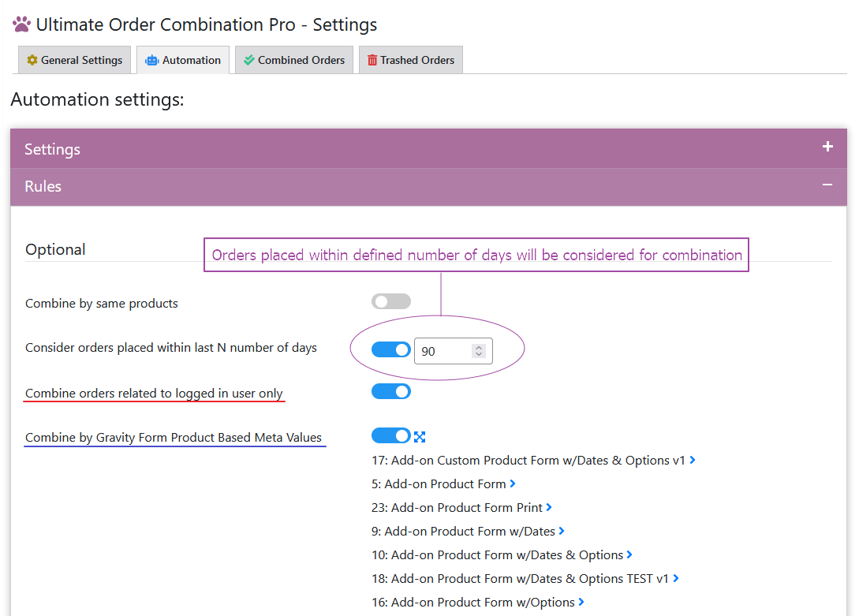The height and width of the screenshot is (616, 859).
Task: Click the gear icon on General Settings tab
Action: [x=32, y=60]
